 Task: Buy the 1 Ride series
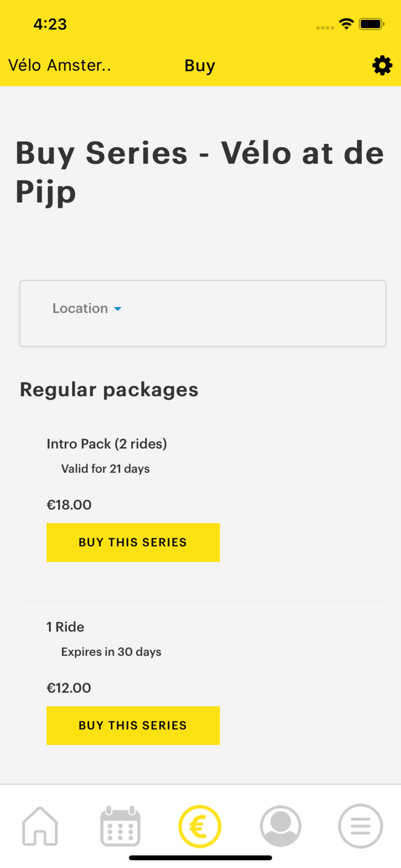point(133,726)
